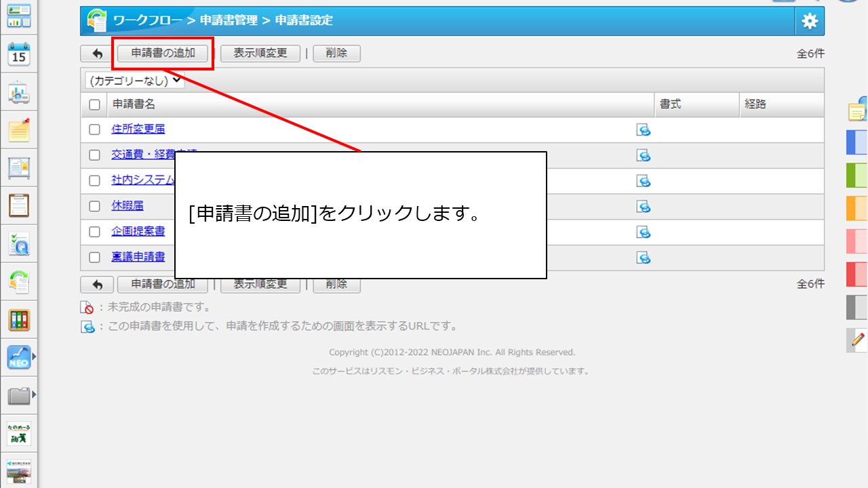Open the 休暇届 application form link
Image resolution: width=868 pixels, height=488 pixels.
click(x=127, y=205)
